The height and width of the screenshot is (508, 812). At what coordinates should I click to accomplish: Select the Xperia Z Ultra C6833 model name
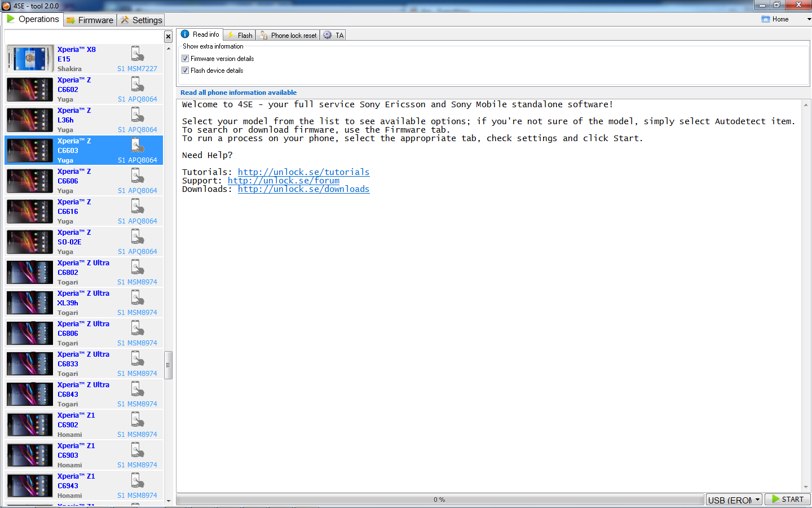(x=68, y=364)
